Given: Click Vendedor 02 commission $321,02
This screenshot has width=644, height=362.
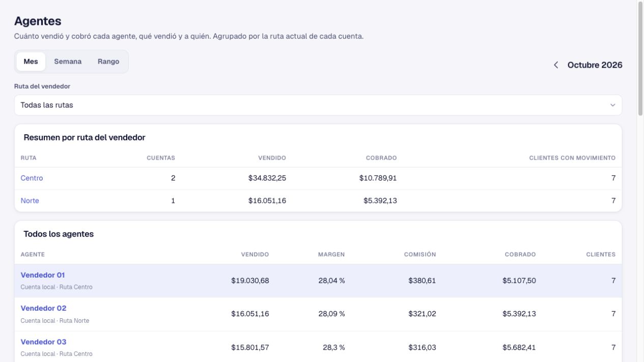Looking at the screenshot, I should [x=422, y=314].
